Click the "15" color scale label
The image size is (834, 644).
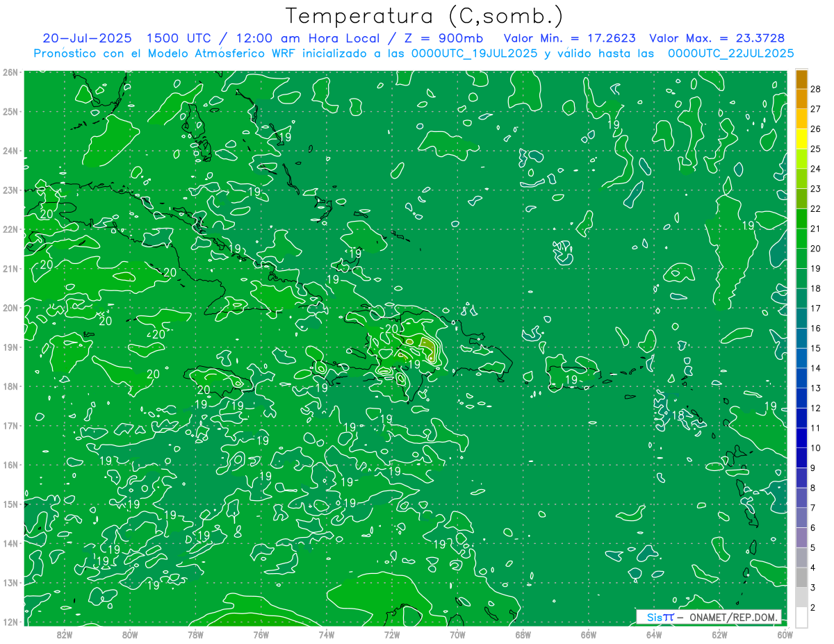(816, 348)
